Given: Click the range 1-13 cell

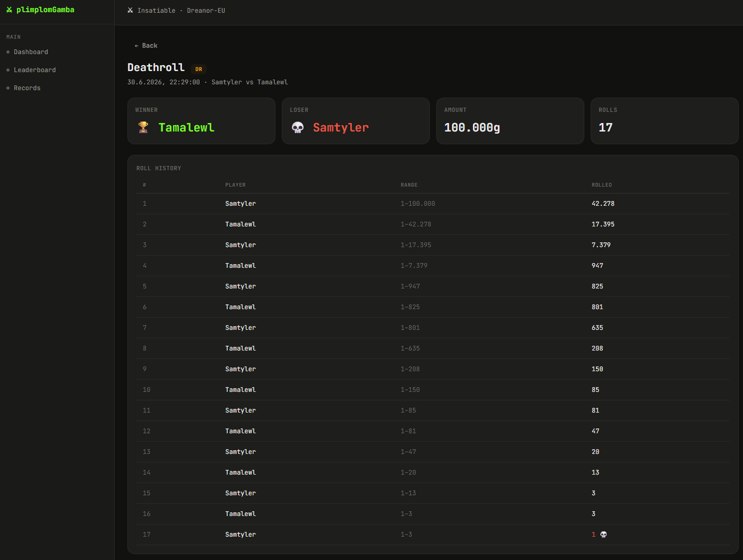Looking at the screenshot, I should click(x=408, y=493).
